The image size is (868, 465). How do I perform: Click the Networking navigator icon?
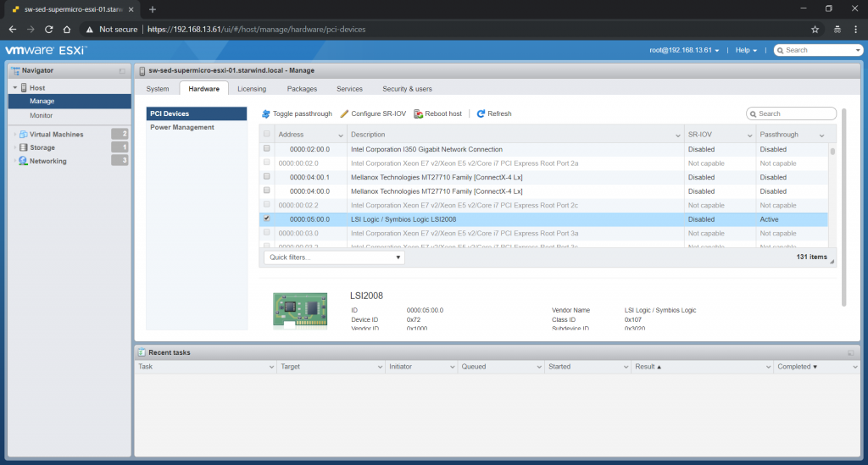[x=23, y=161]
